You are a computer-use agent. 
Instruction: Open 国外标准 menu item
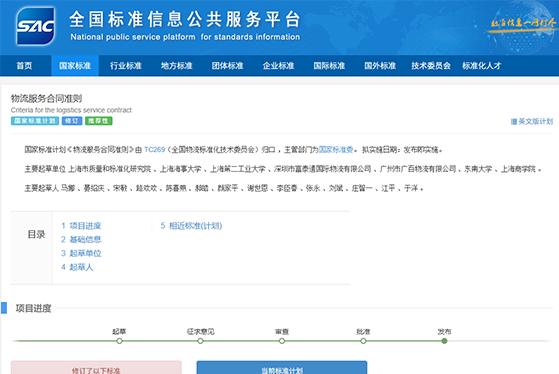pyautogui.click(x=380, y=66)
